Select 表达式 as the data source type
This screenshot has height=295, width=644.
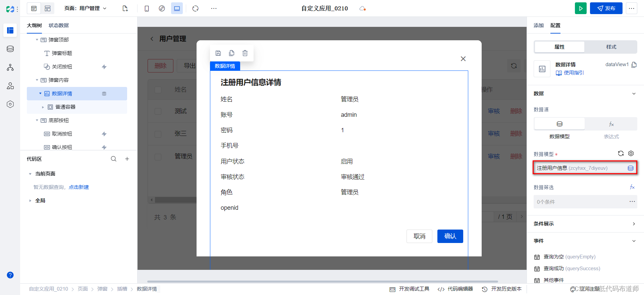pyautogui.click(x=611, y=124)
